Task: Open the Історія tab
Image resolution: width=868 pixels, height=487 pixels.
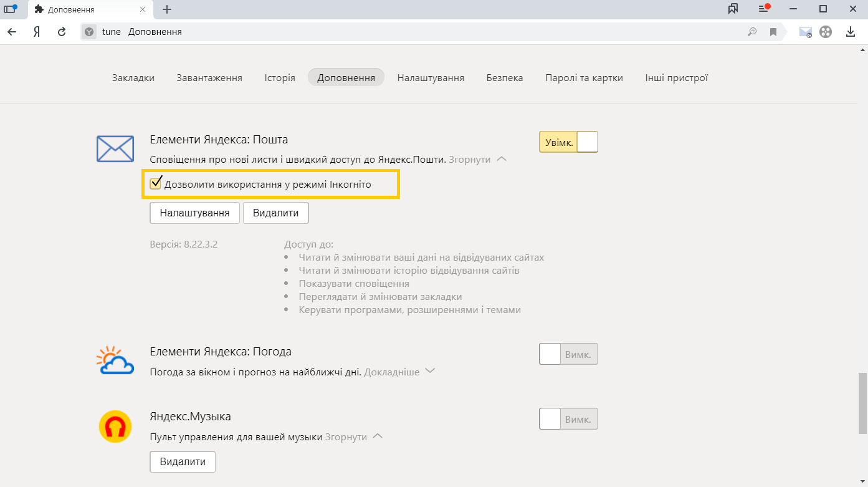Action: point(280,78)
